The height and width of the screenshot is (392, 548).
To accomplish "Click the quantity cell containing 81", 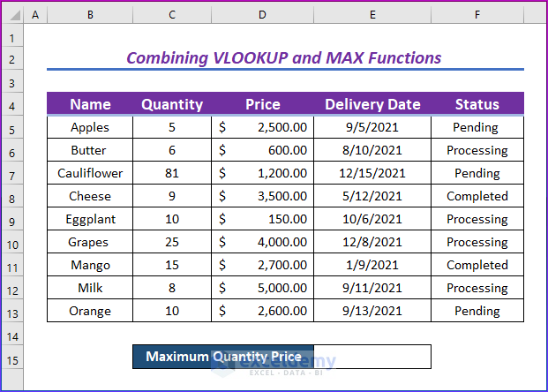I will pyautogui.click(x=171, y=173).
